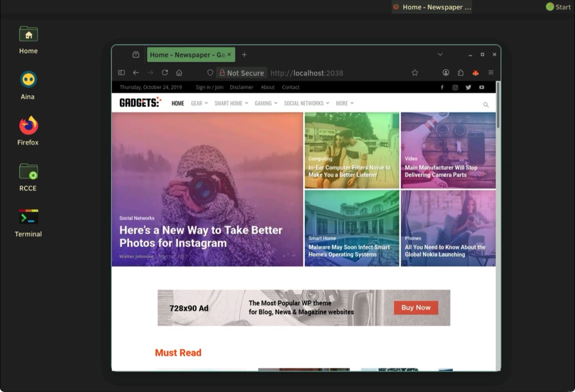Open the Sign in / Join link
The image size is (575, 392).
click(x=209, y=87)
